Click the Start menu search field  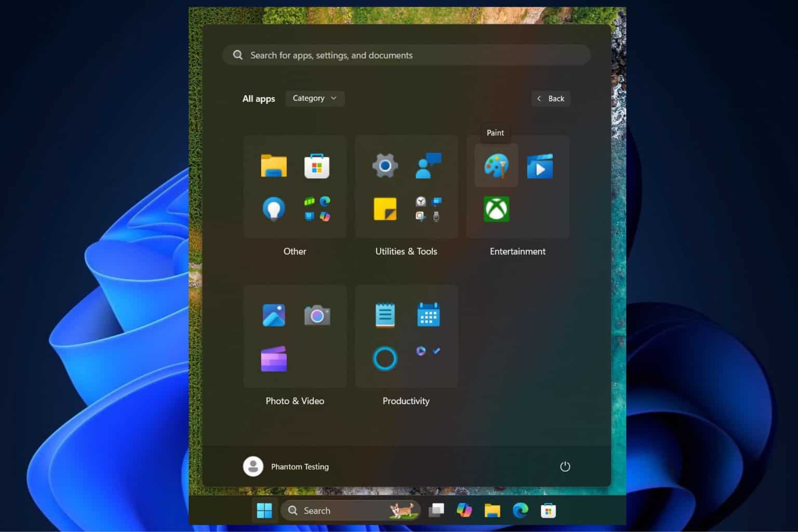[406, 55]
